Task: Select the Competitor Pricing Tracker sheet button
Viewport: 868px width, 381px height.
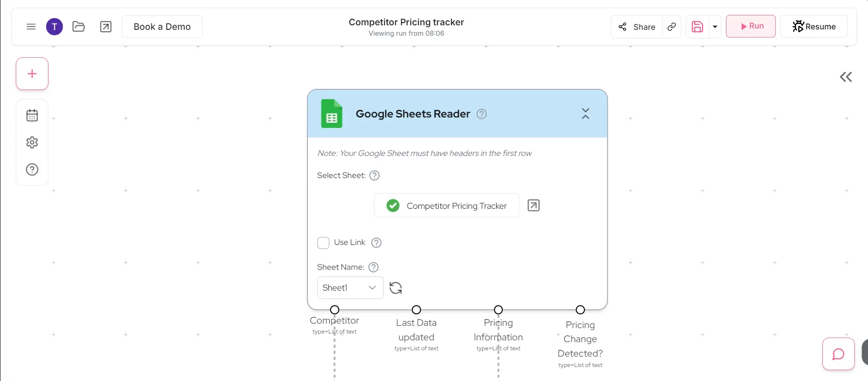Action: 446,206
